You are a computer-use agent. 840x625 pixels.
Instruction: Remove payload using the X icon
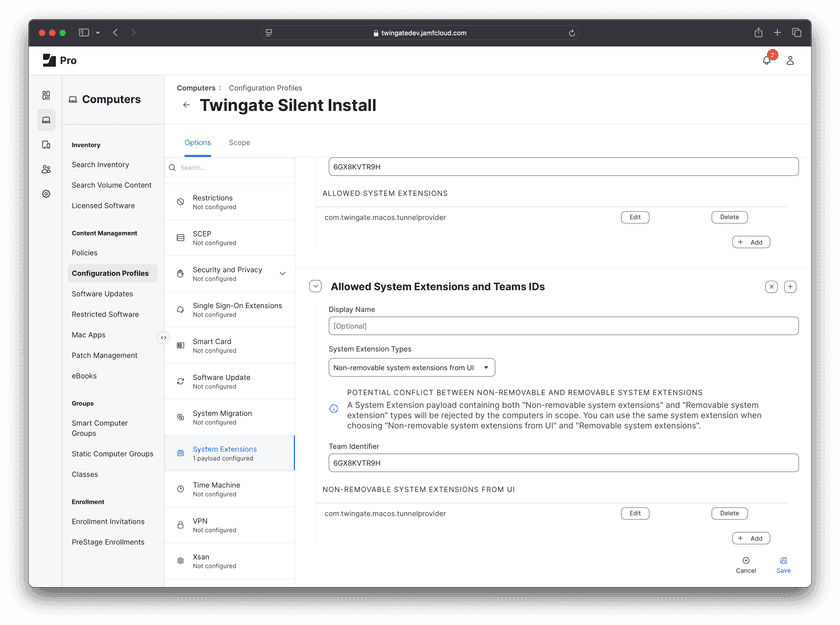coord(771,287)
